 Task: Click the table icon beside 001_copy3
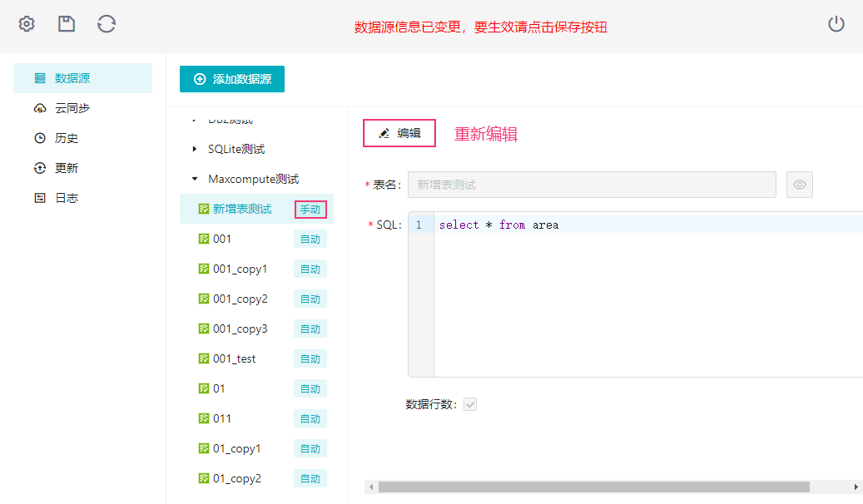tap(204, 329)
